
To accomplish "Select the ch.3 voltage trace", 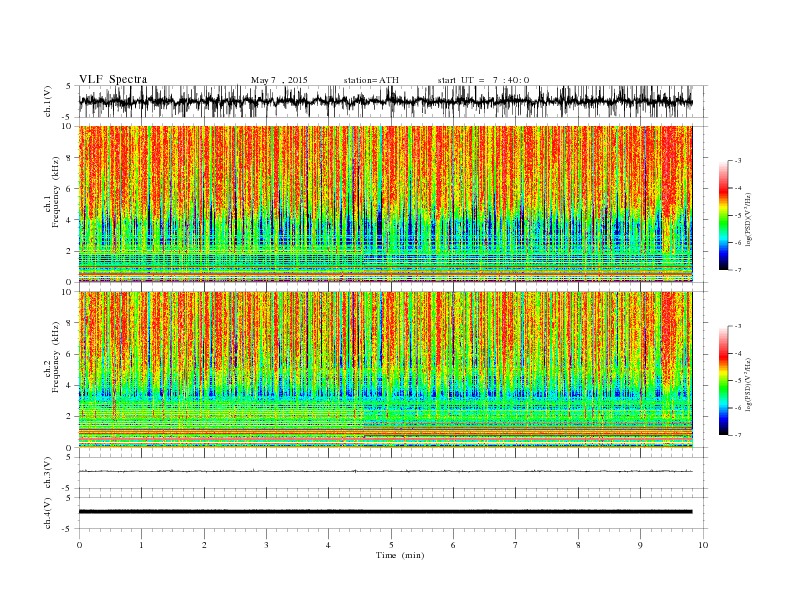I will coord(385,471).
